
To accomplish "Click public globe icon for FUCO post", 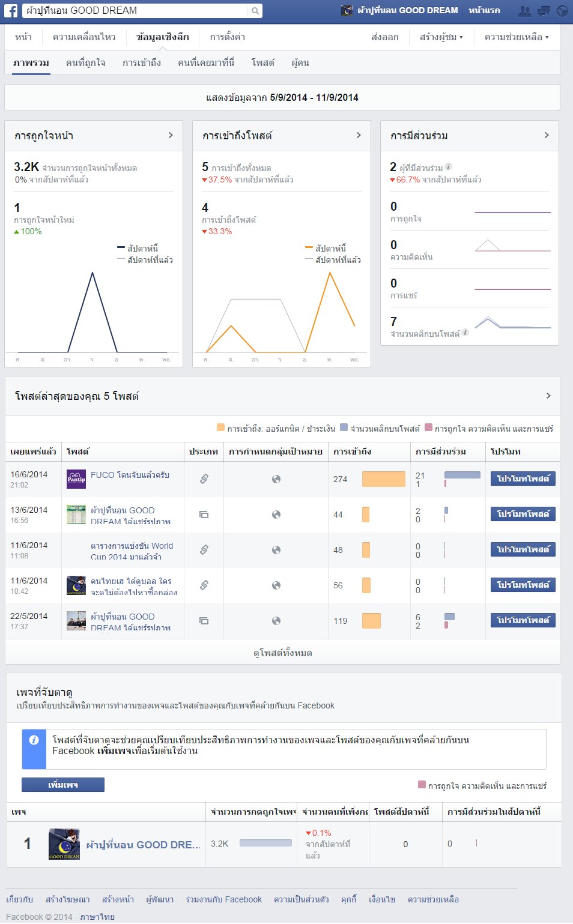I will [276, 479].
